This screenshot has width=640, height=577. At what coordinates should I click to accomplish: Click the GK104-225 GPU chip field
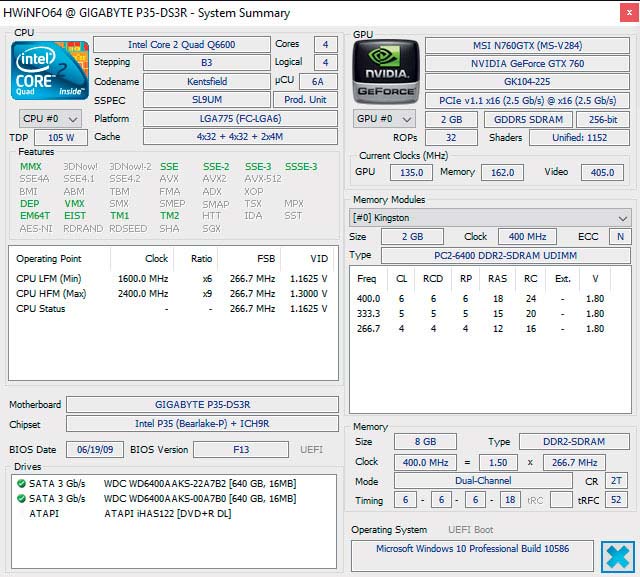tap(527, 82)
